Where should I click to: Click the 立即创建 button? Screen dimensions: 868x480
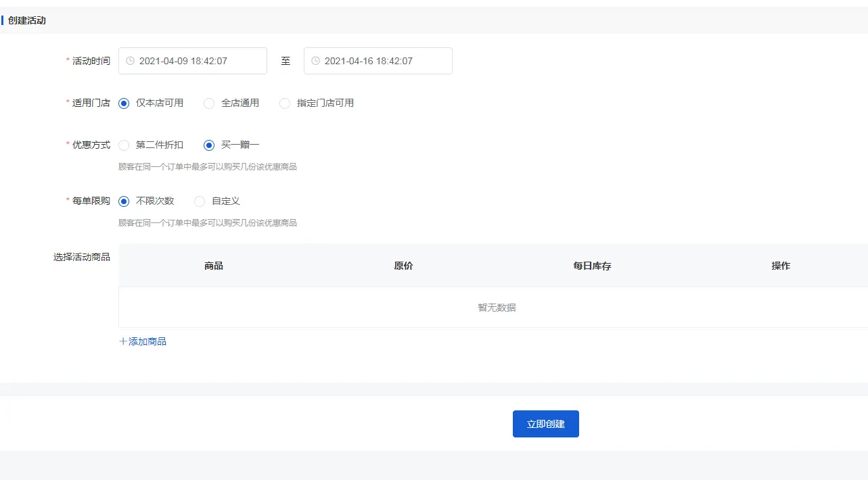546,424
